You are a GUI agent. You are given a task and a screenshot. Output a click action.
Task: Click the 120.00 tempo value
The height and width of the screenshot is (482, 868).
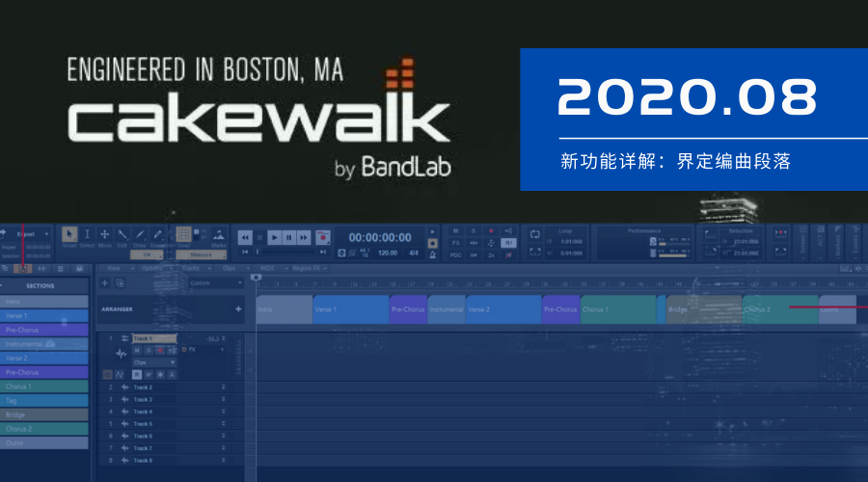388,253
